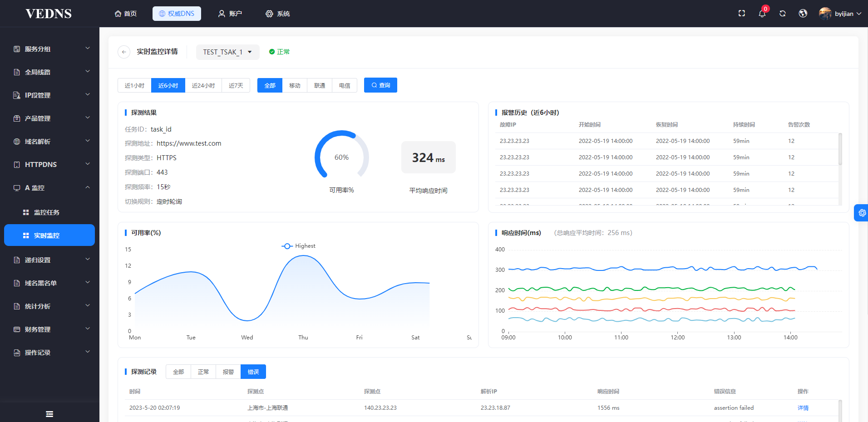Image resolution: width=868 pixels, height=422 pixels.
Task: Click the A 监控 monitor icon
Action: (17, 188)
